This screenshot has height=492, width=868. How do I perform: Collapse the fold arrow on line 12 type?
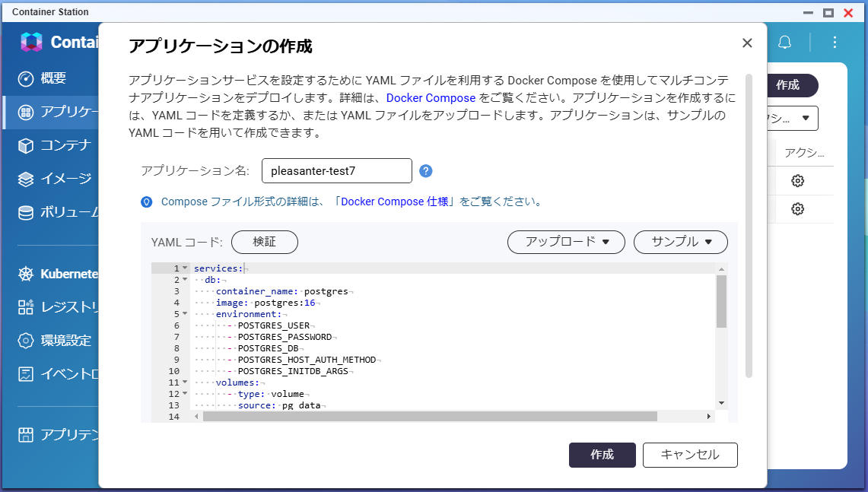click(x=185, y=393)
